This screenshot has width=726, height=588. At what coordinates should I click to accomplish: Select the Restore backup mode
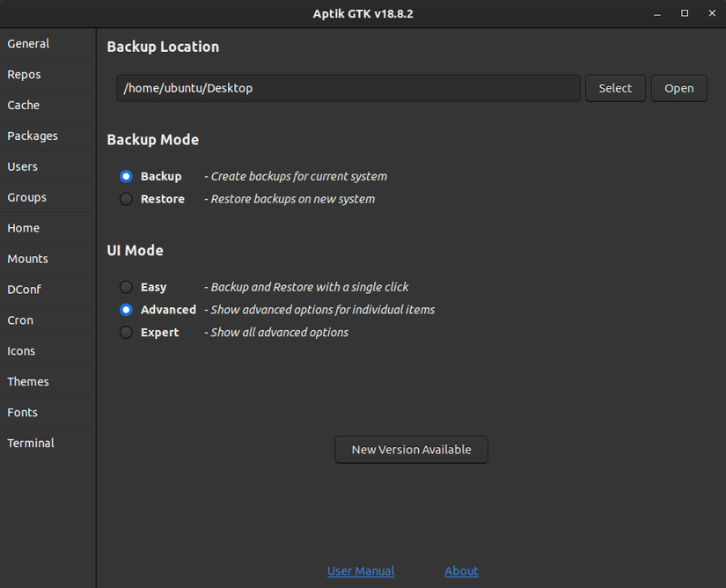[125, 199]
